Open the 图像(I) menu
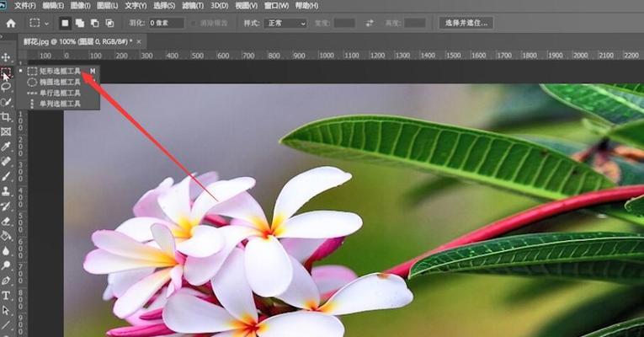This screenshot has height=337, width=644. [x=80, y=6]
